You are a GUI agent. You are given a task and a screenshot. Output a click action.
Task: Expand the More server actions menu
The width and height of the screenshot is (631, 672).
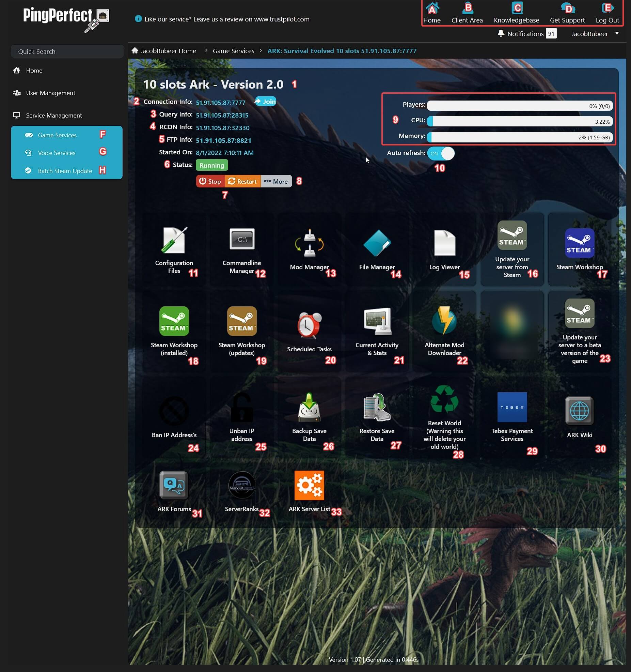pos(276,181)
